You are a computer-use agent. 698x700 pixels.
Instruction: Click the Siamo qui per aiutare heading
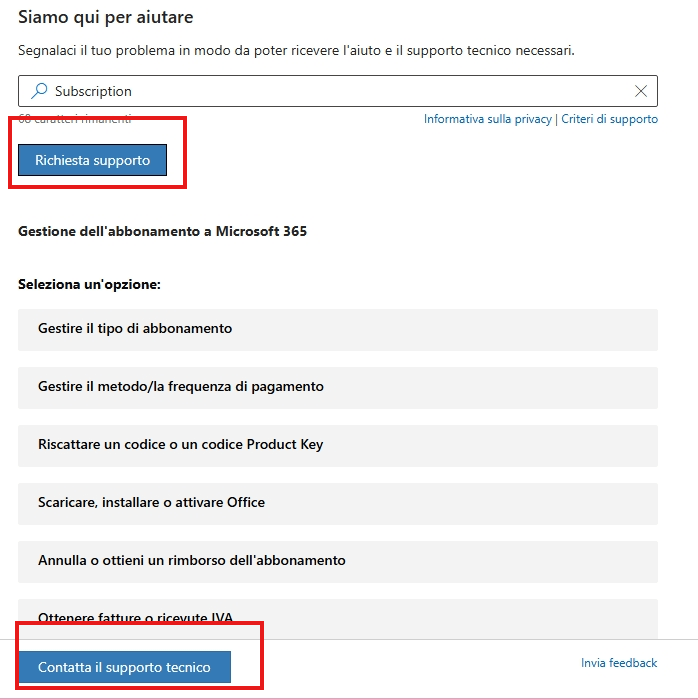pos(106,17)
